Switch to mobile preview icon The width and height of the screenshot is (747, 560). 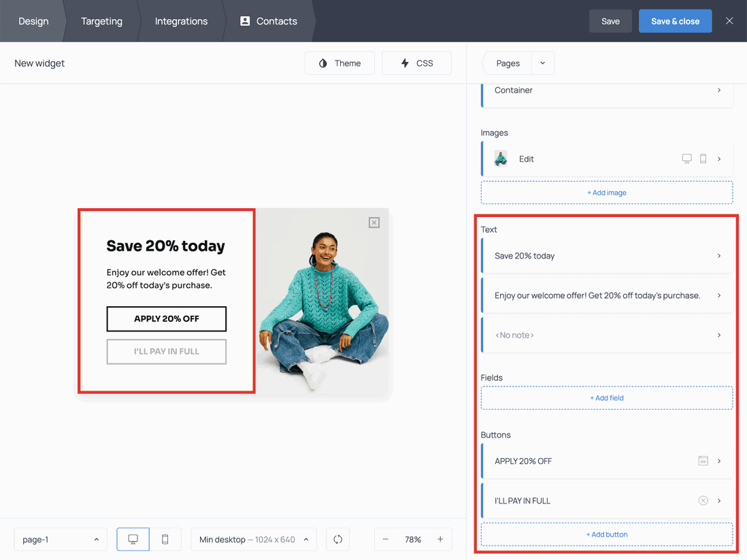[165, 539]
